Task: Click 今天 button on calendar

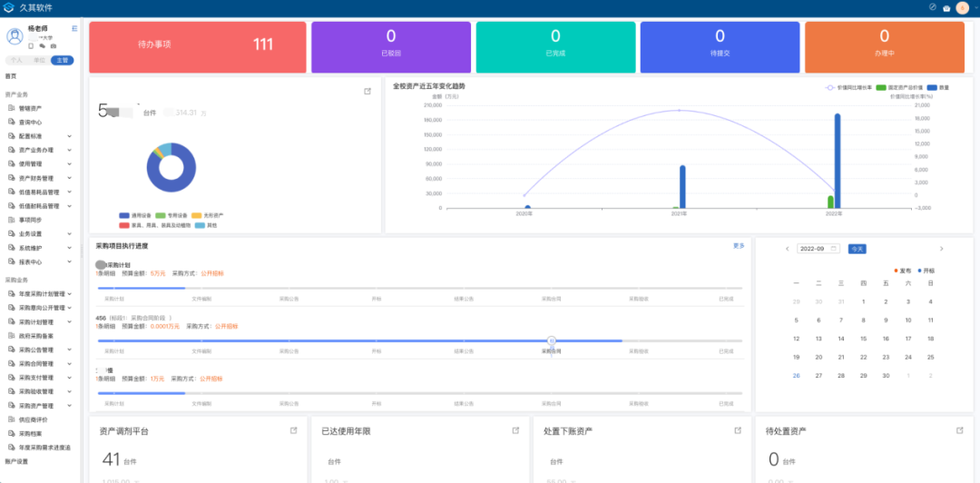Action: pos(857,249)
